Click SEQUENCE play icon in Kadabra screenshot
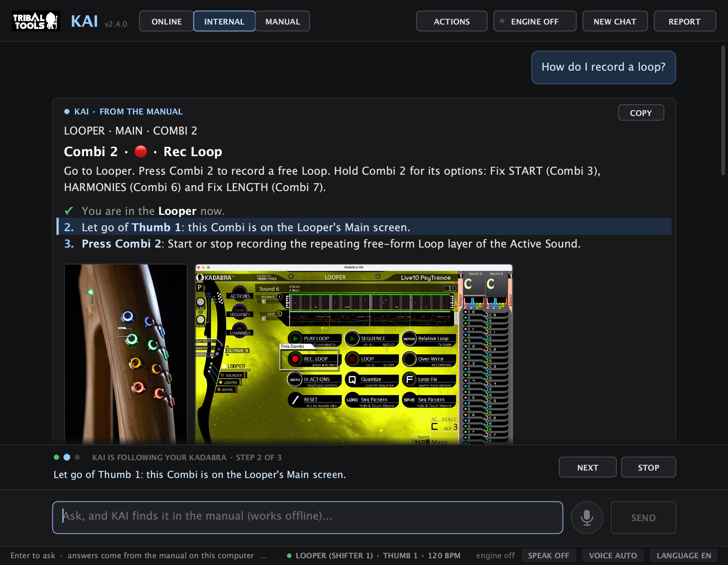This screenshot has width=728, height=565. 352,339
